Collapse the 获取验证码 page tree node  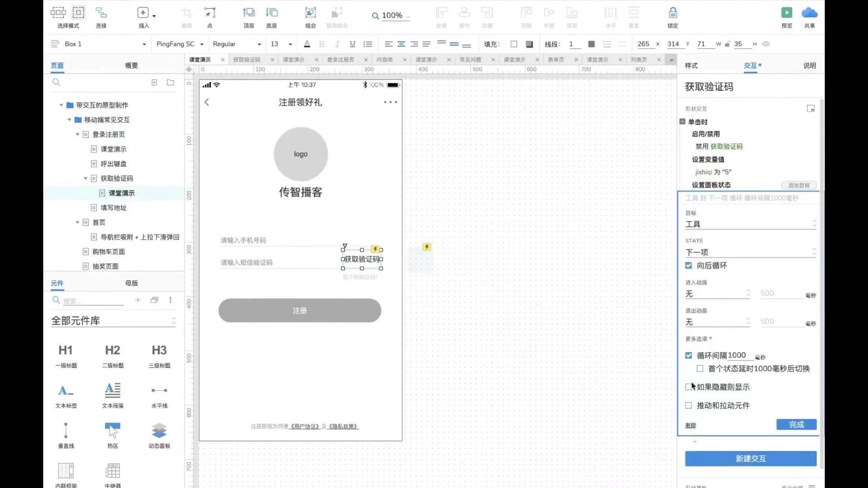86,178
